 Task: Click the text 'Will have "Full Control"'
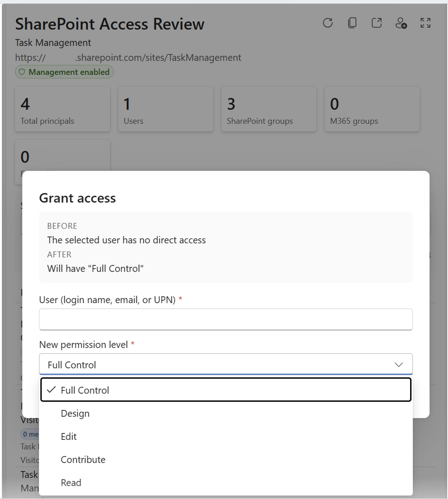[95, 269]
